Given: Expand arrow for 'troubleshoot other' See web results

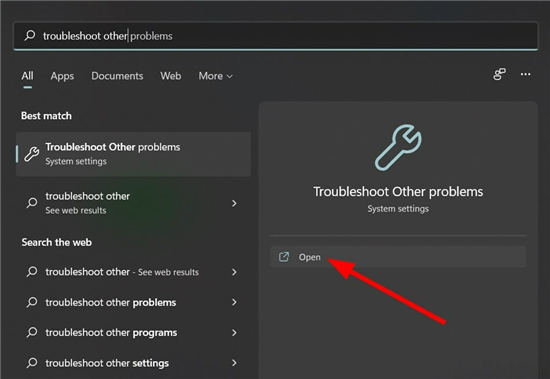Looking at the screenshot, I should 234,203.
